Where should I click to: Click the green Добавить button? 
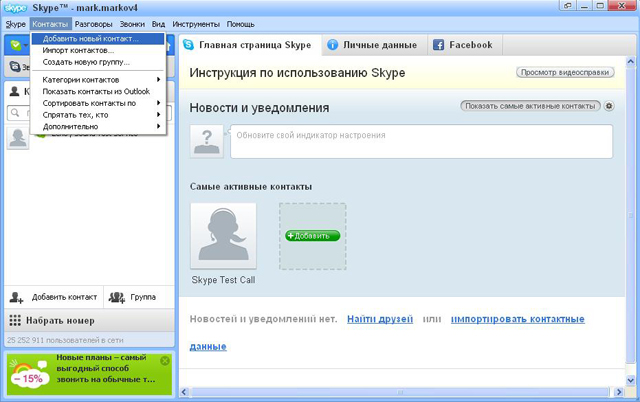(312, 236)
